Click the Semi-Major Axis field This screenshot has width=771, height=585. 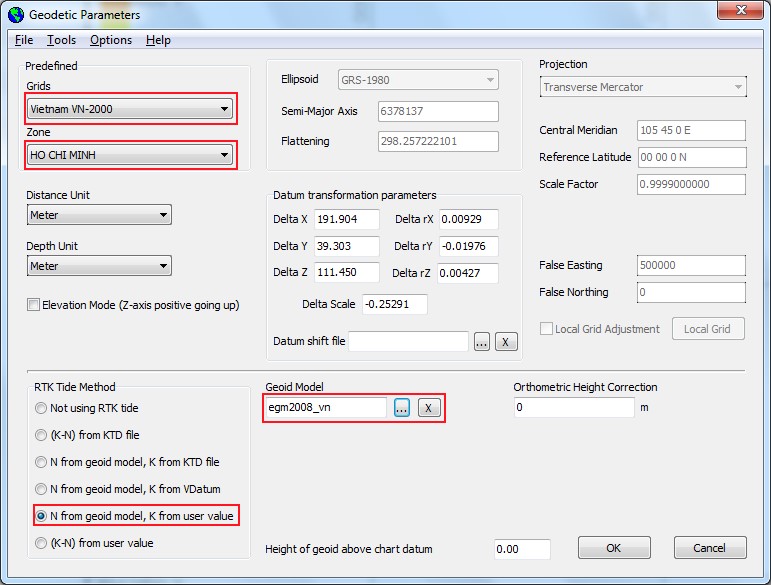pyautogui.click(x=438, y=111)
